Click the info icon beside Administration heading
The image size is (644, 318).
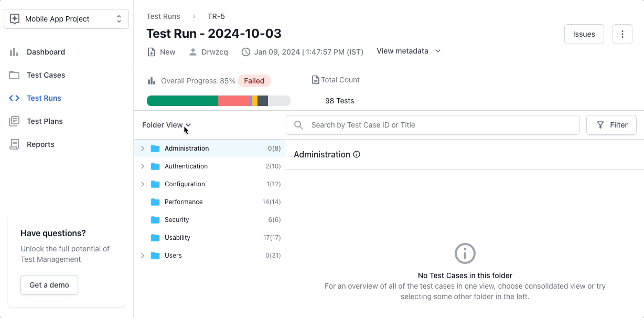(x=357, y=154)
